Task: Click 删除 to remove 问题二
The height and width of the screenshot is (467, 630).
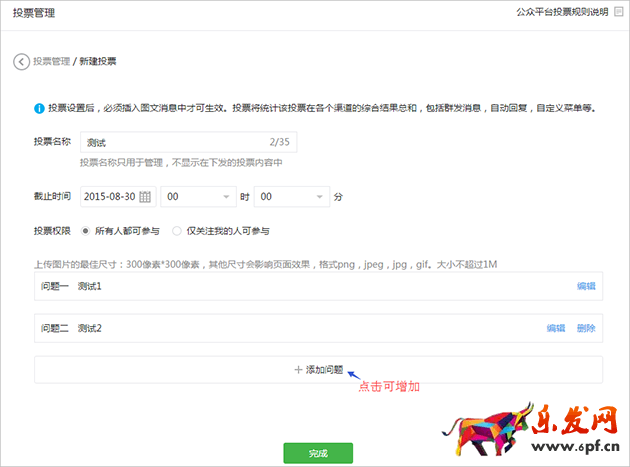Action: pyautogui.click(x=586, y=328)
